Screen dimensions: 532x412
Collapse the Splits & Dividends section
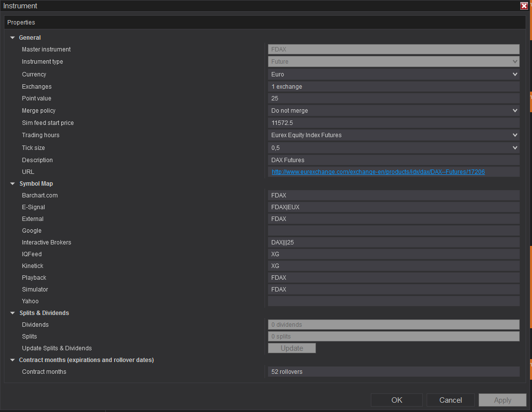coord(13,313)
